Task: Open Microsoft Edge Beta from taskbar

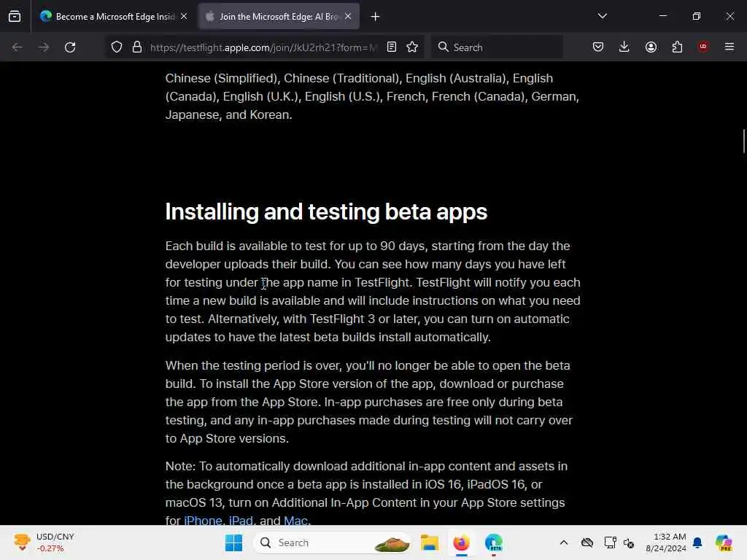Action: click(x=494, y=542)
